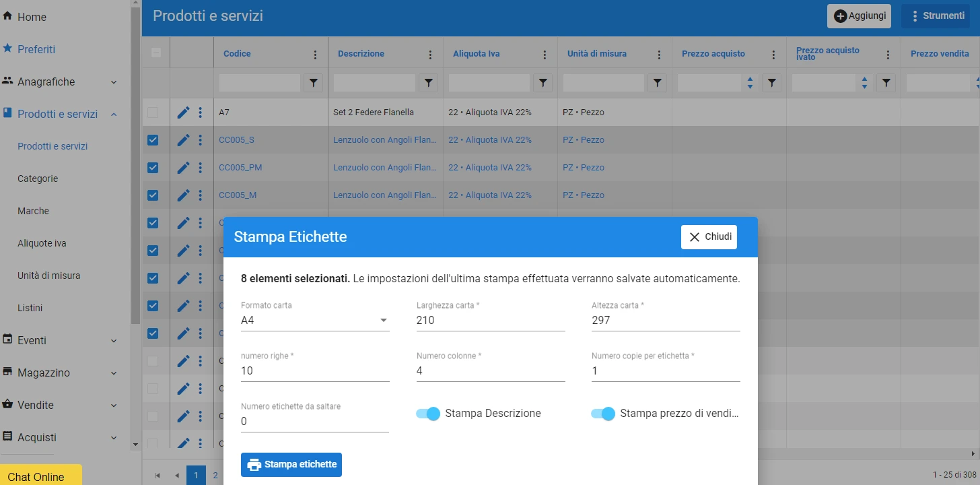The image size is (980, 485).
Task: Check the checkbox for row A7
Action: coord(153,112)
